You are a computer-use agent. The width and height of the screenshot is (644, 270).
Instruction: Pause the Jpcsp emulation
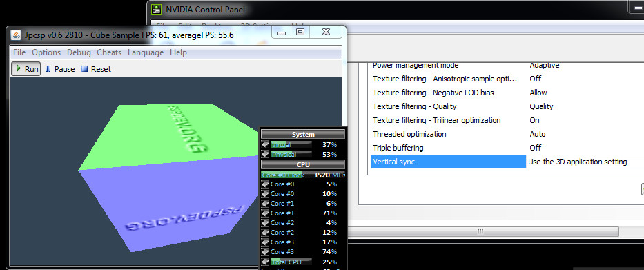pos(60,69)
